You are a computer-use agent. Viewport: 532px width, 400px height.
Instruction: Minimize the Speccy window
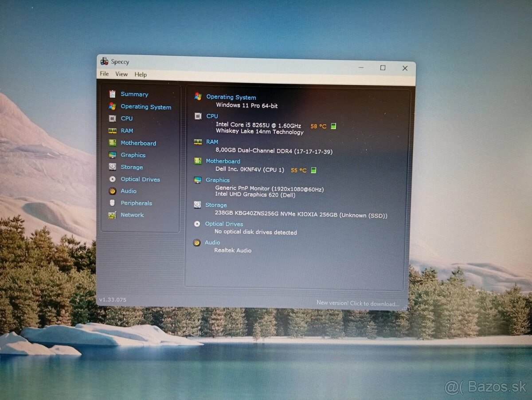point(361,67)
